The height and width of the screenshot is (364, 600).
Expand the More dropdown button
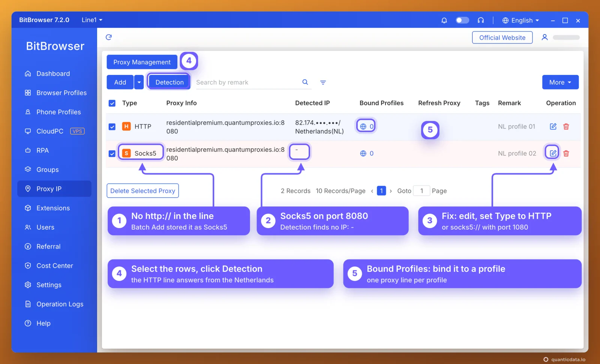click(560, 82)
